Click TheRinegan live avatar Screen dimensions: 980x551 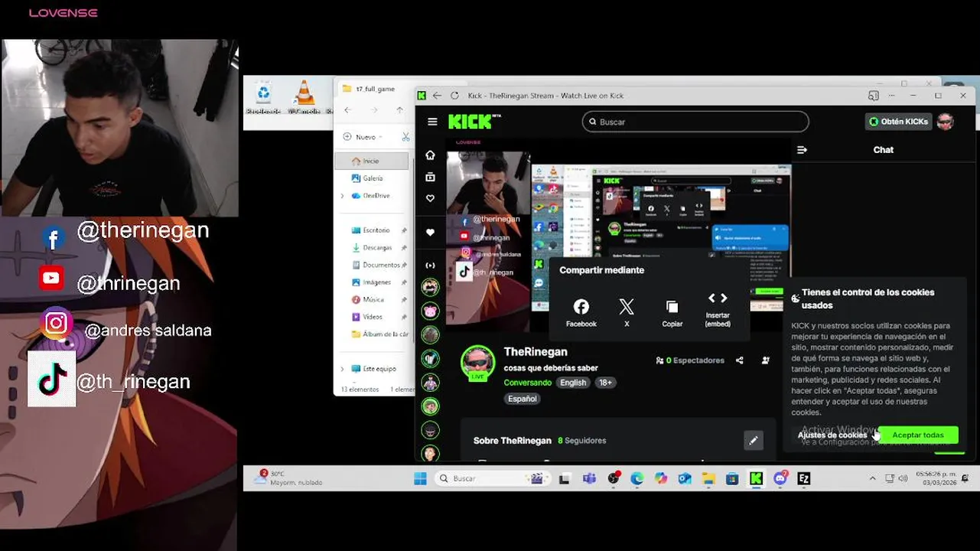pos(477,363)
